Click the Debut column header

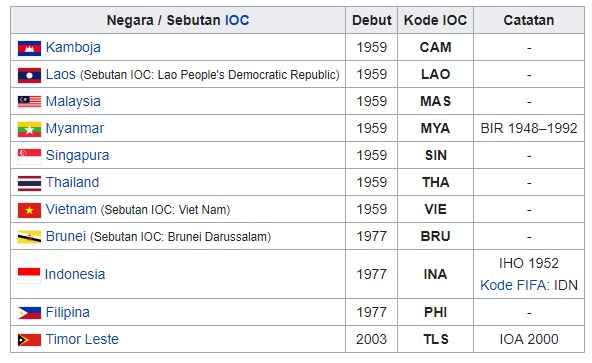click(x=372, y=20)
